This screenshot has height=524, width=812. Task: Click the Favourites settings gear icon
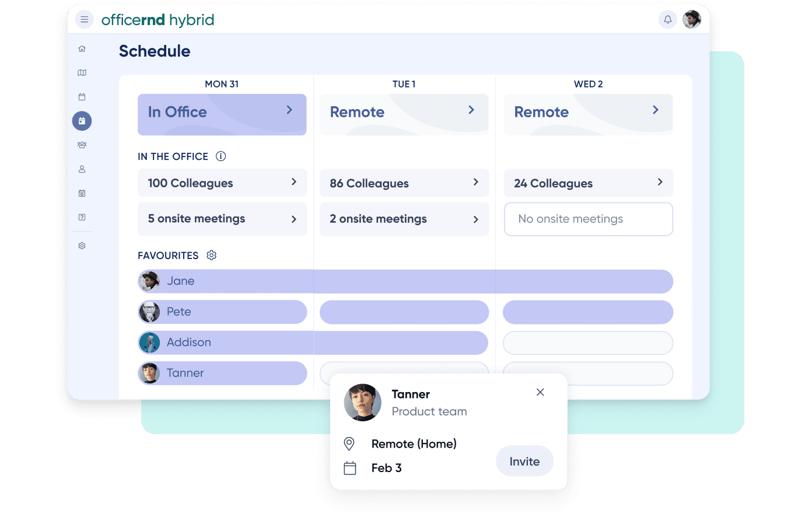coord(212,256)
